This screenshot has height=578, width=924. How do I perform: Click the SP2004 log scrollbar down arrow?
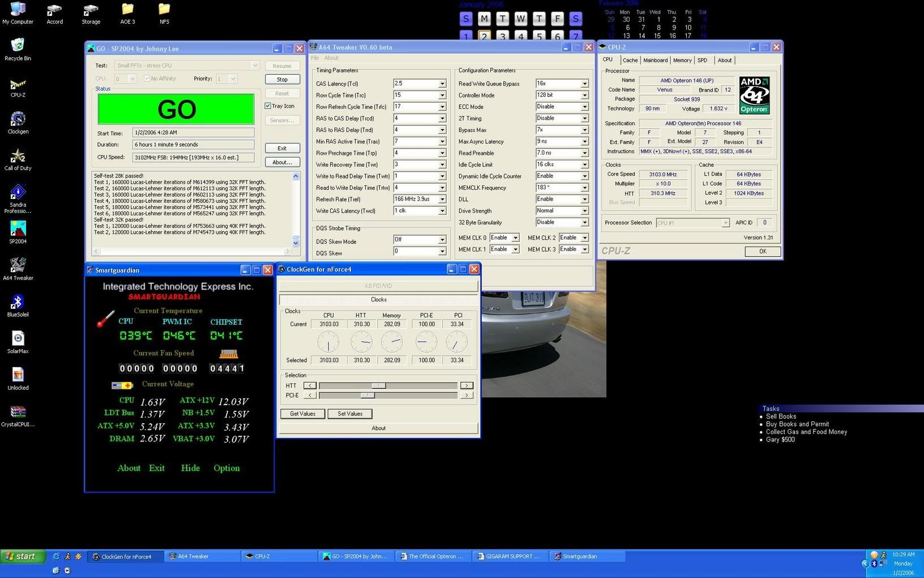click(x=296, y=243)
